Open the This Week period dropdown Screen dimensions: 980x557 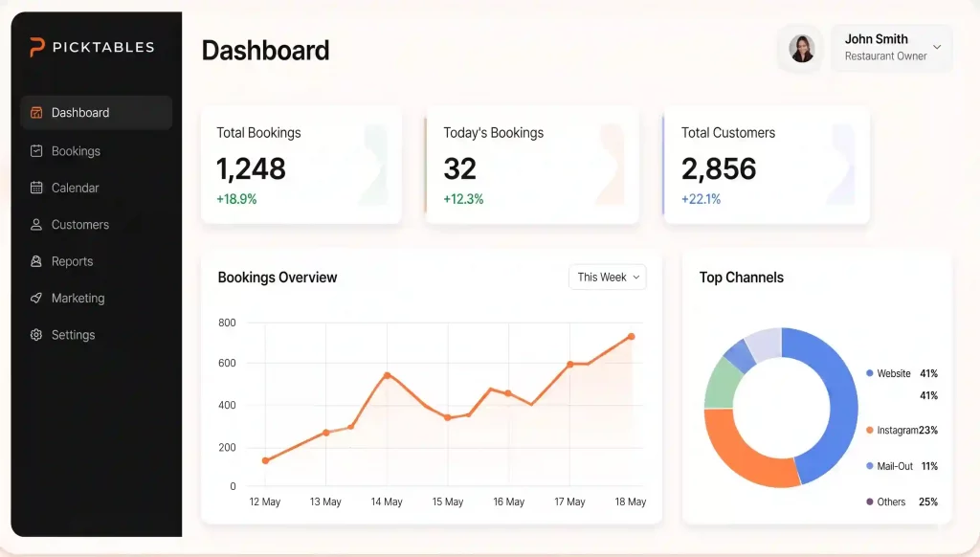608,277
